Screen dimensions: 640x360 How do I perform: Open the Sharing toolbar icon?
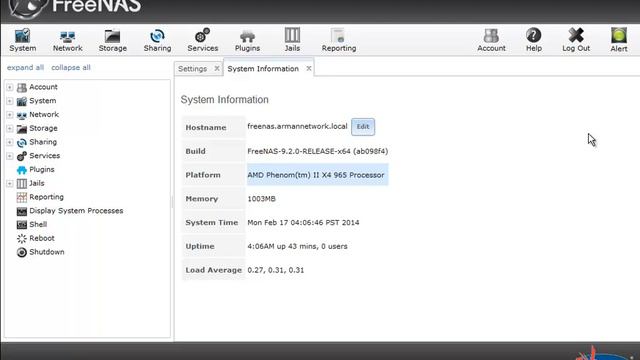click(x=157, y=40)
